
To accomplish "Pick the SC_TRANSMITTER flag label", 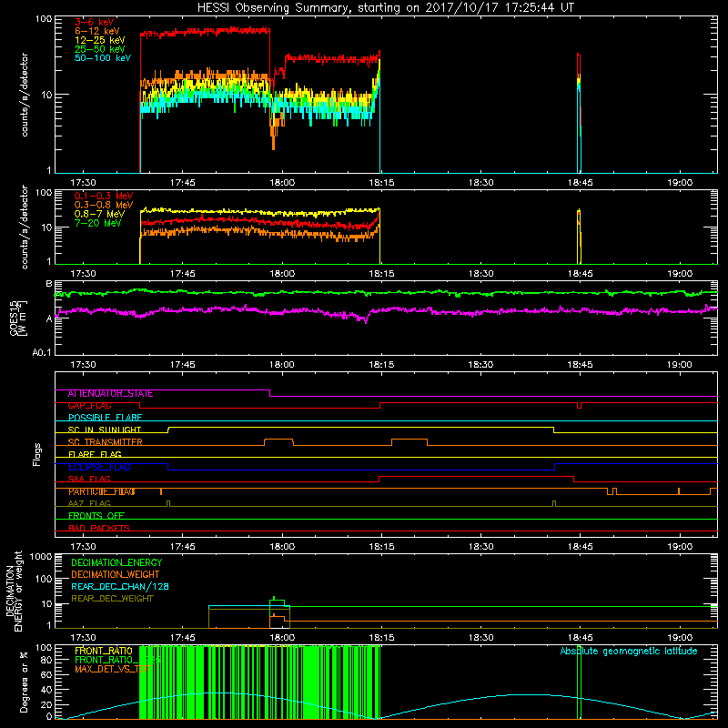I will [105, 442].
